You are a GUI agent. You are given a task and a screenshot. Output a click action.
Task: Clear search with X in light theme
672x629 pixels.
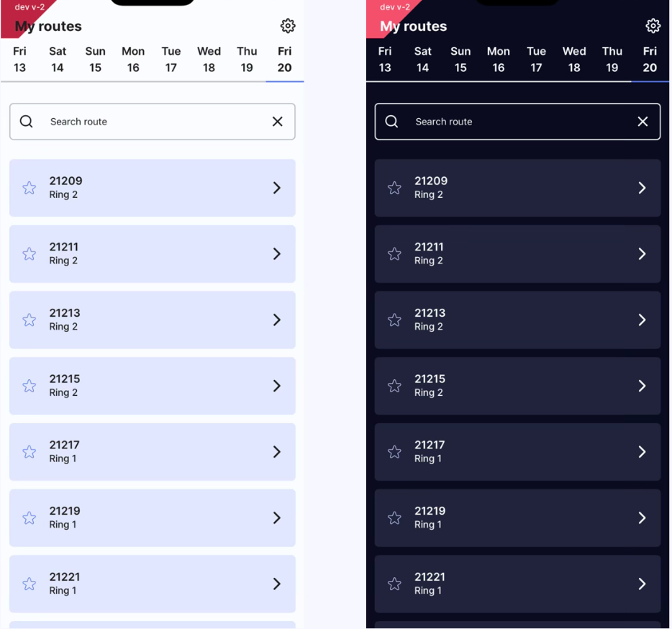pyautogui.click(x=278, y=122)
